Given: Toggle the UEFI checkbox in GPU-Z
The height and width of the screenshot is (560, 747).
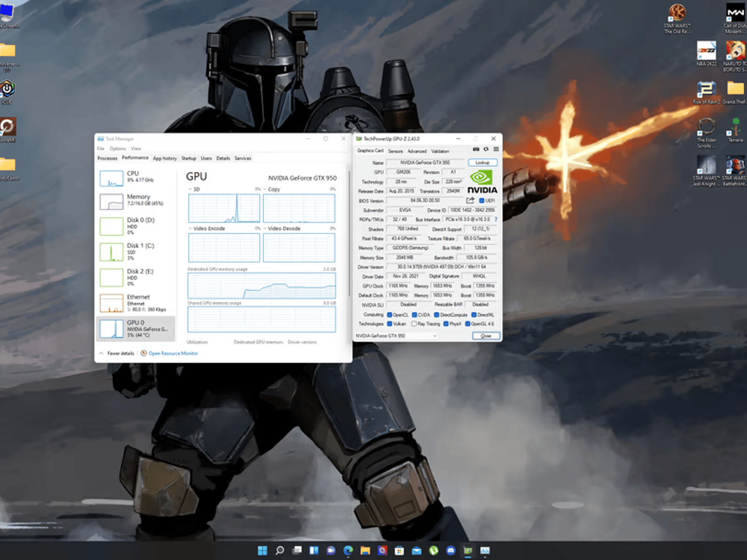Looking at the screenshot, I should [x=481, y=201].
